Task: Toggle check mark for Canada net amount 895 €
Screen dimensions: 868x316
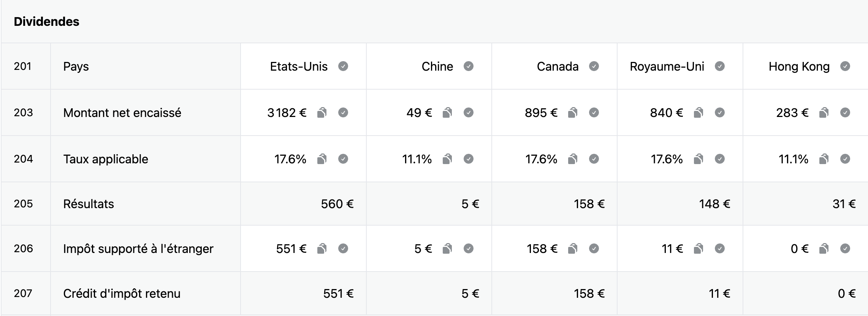Action: point(594,113)
